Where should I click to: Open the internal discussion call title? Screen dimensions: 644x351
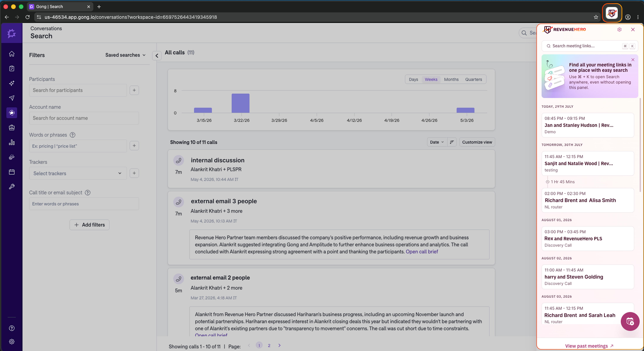pos(218,160)
